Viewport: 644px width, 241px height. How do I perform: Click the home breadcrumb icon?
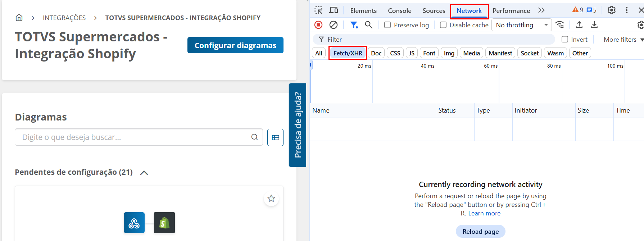19,18
